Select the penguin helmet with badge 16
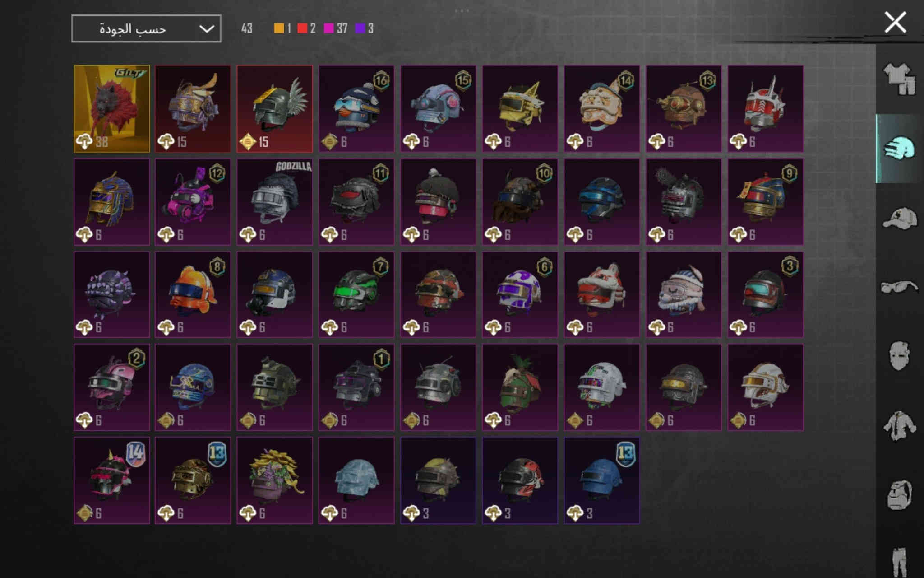 tap(356, 109)
